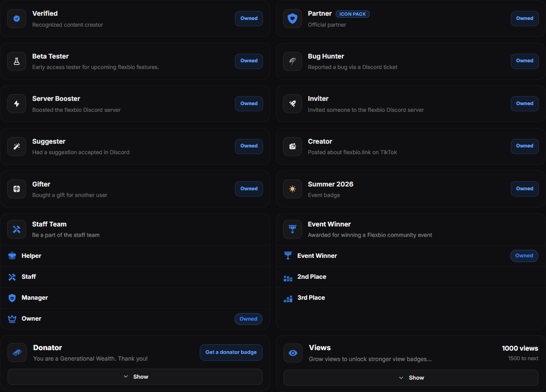
Task: Select the 3rd Place row
Action: pos(411,298)
